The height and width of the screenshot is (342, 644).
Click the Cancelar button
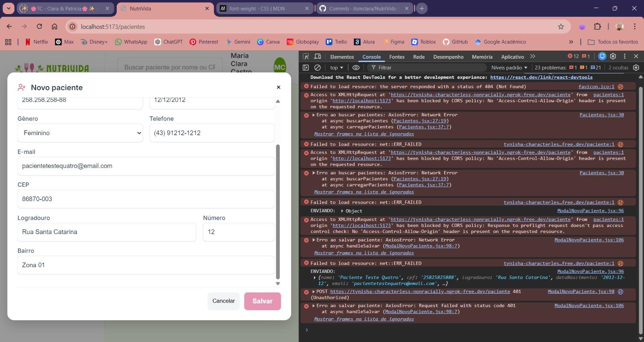223,301
